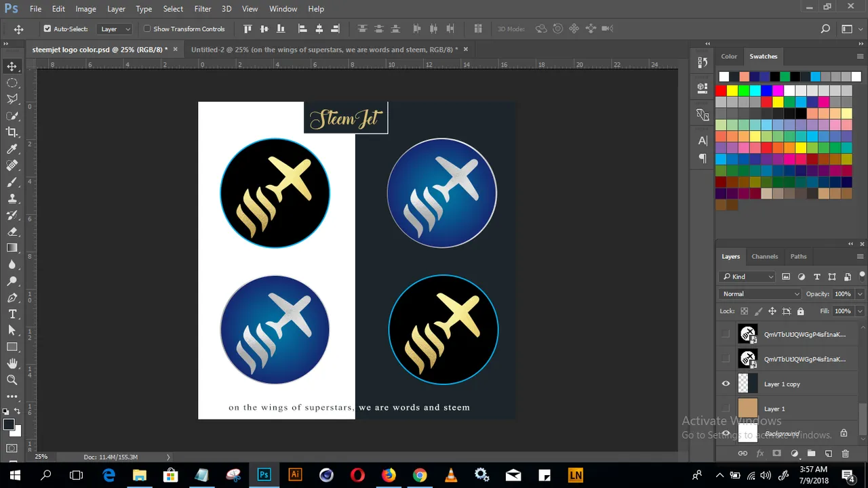Viewport: 868px width, 488px height.
Task: Toggle the Lock all padlock button
Action: [x=801, y=311]
